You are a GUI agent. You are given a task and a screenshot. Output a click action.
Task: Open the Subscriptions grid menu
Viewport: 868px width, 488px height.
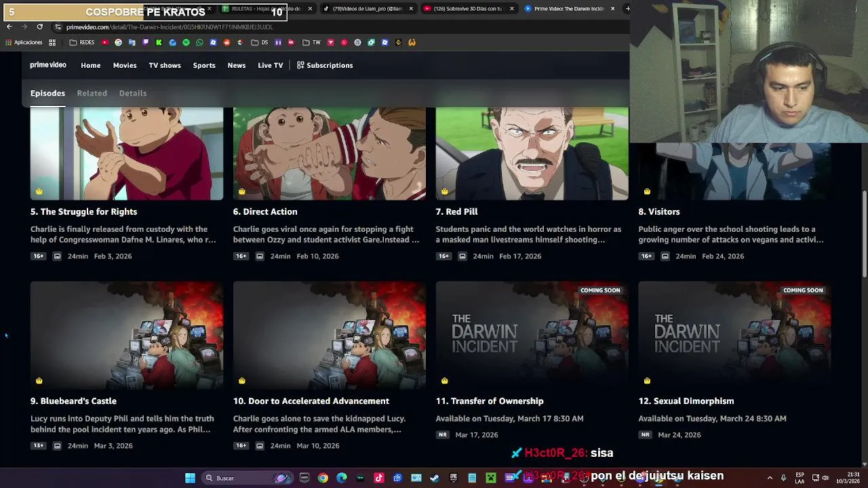(325, 65)
